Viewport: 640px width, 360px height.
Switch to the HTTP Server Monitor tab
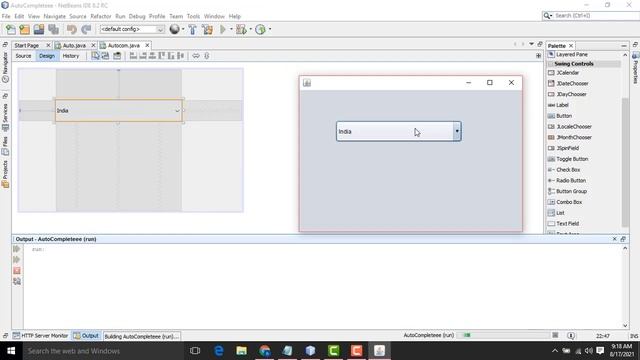pos(40,336)
